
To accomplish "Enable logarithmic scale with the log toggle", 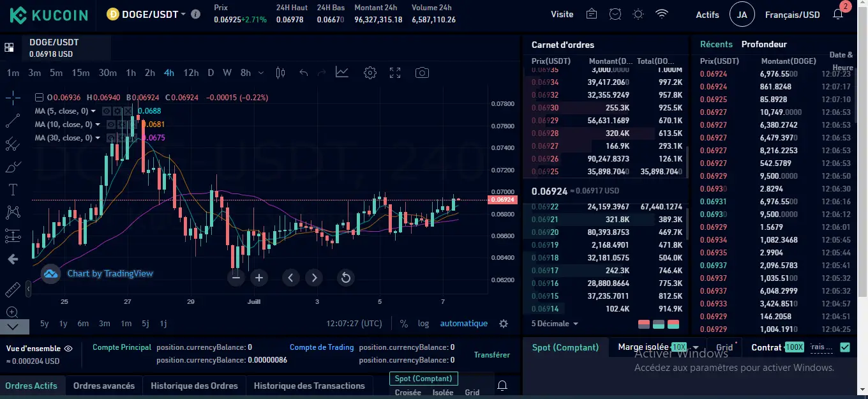I will click(423, 324).
